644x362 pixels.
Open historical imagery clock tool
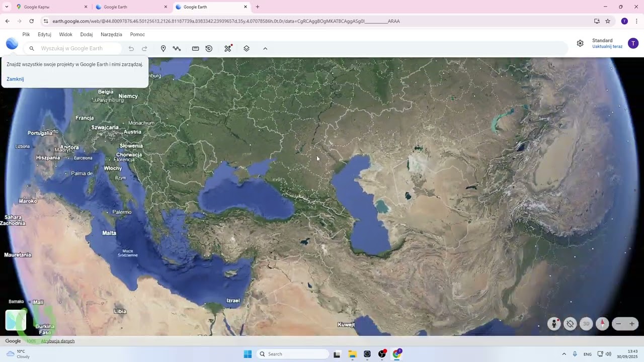(x=209, y=49)
